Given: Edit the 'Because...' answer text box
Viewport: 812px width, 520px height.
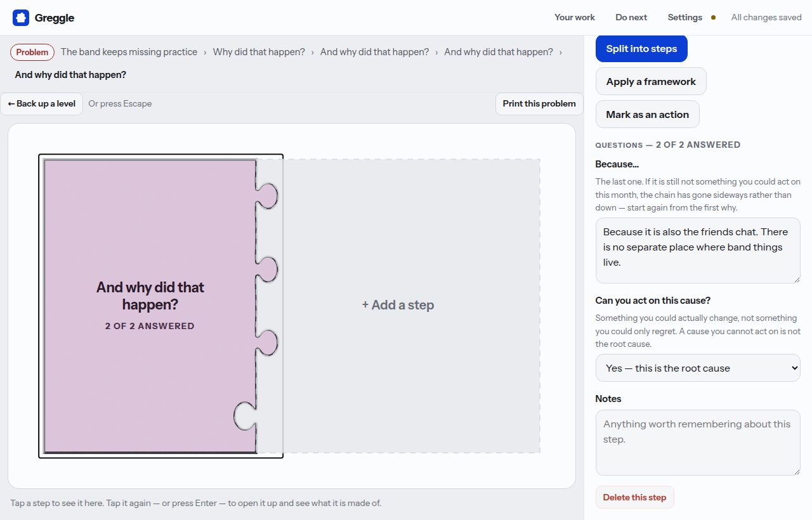Looking at the screenshot, I should [698, 250].
